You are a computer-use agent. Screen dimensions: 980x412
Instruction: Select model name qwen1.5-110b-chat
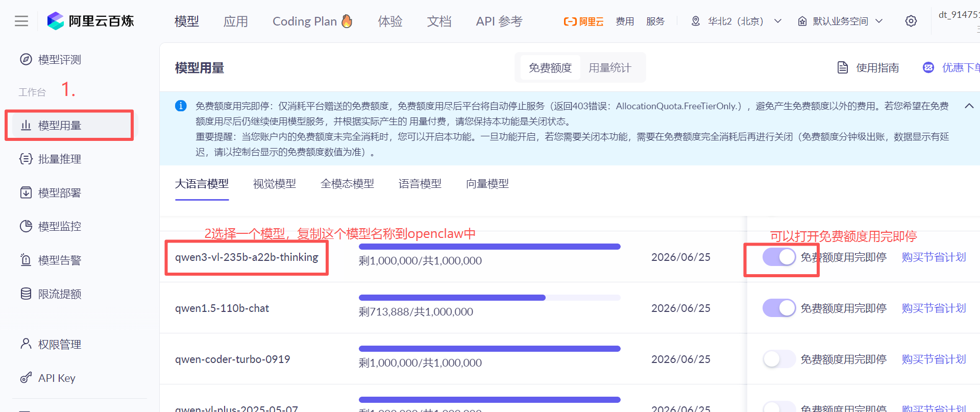(x=222, y=308)
